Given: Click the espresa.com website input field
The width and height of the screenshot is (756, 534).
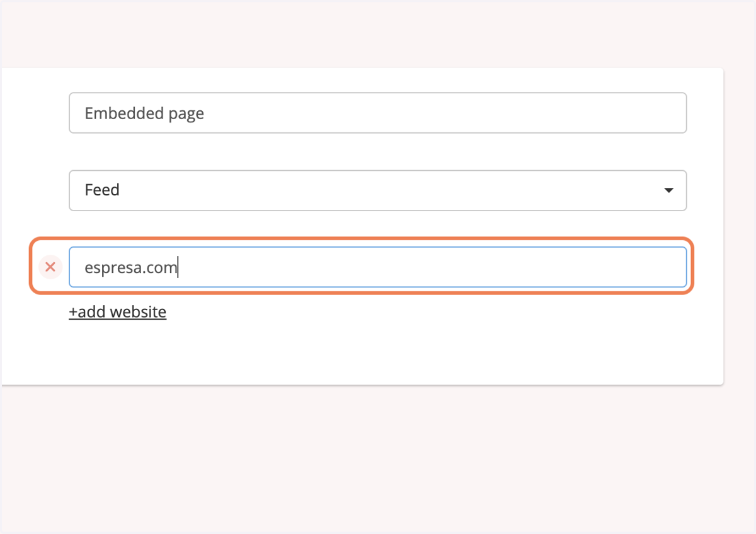Looking at the screenshot, I should click(x=377, y=267).
